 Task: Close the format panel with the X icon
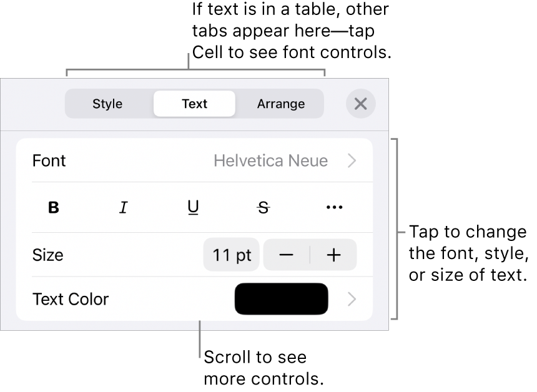pyautogui.click(x=360, y=104)
